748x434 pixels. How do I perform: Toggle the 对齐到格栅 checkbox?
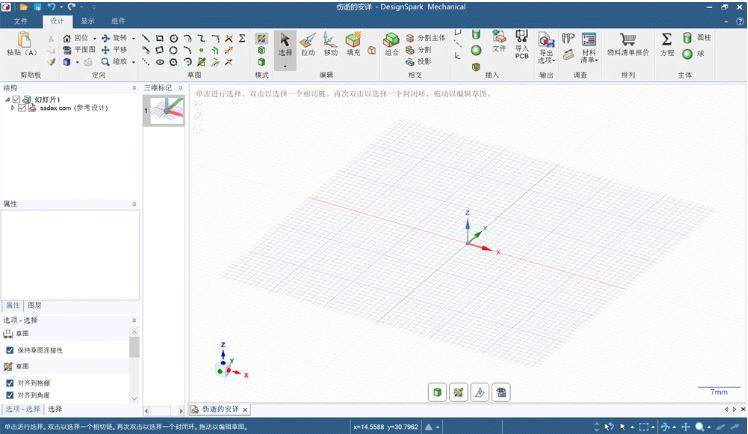pos(10,383)
